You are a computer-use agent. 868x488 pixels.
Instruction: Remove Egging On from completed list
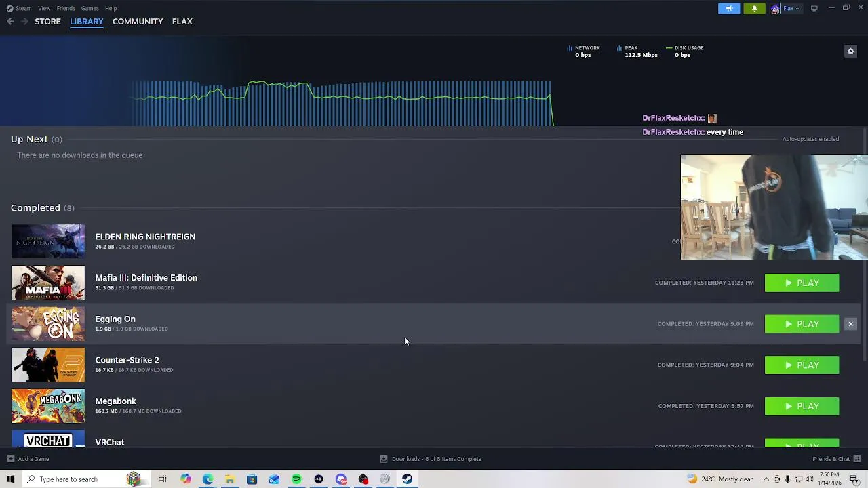pyautogui.click(x=850, y=324)
